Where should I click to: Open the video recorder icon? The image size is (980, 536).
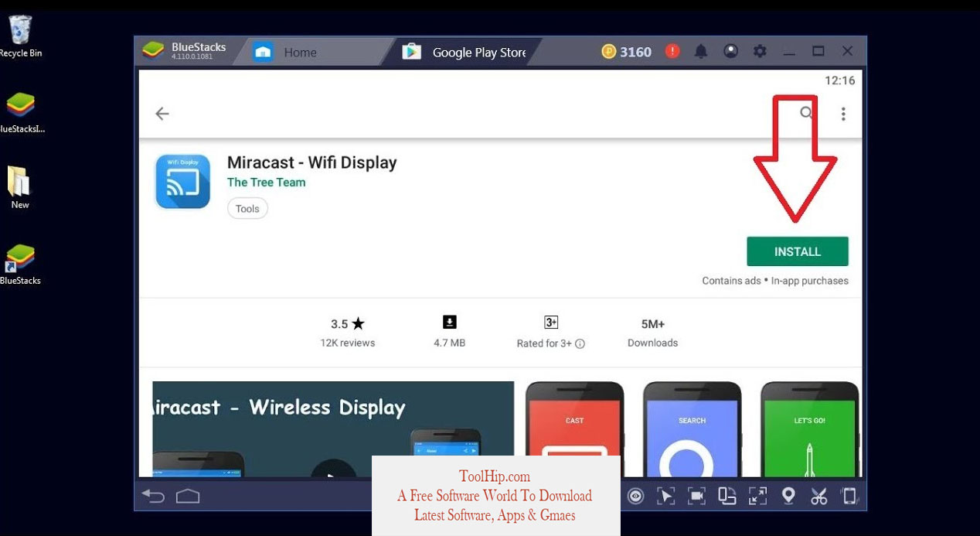click(696, 496)
